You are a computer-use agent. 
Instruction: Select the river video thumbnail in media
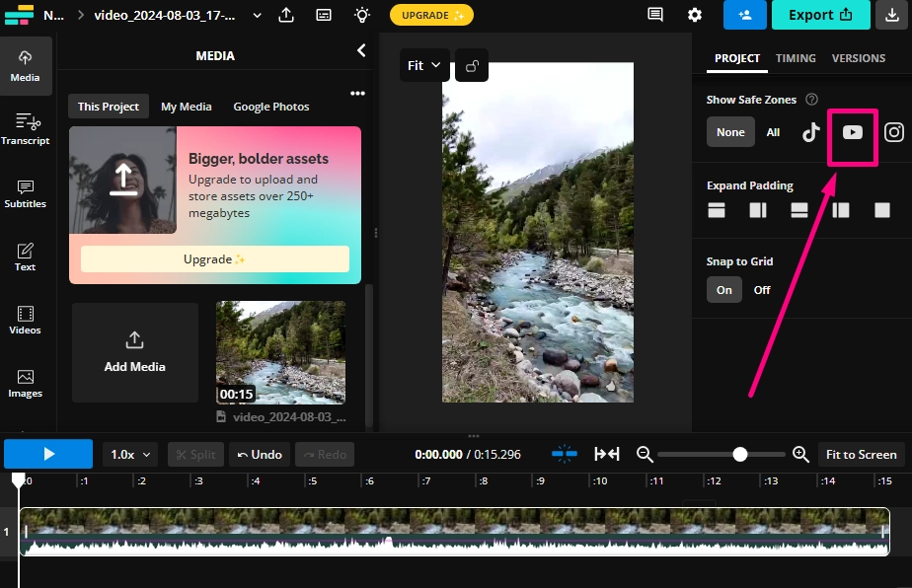click(x=280, y=352)
